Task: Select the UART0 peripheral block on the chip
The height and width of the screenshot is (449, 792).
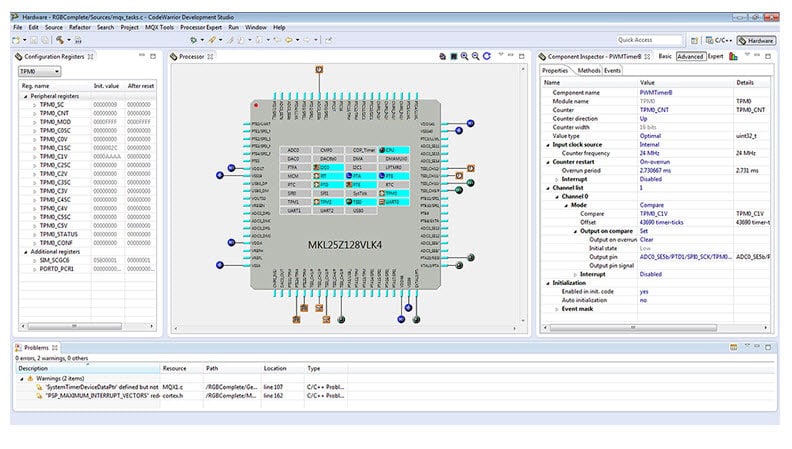Action: 391,202
